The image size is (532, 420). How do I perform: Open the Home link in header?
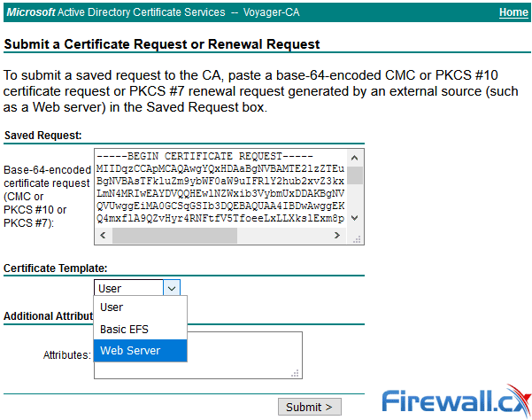pos(513,12)
